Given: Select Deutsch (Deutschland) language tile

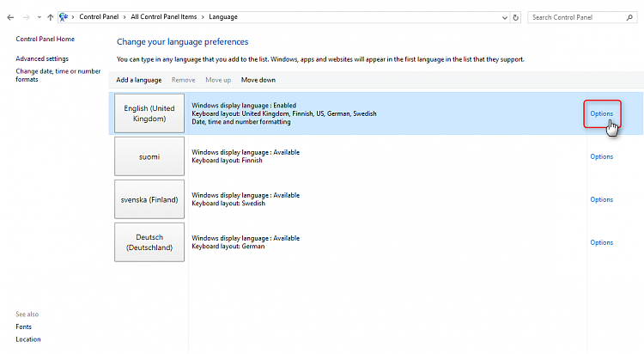Looking at the screenshot, I should point(149,242).
